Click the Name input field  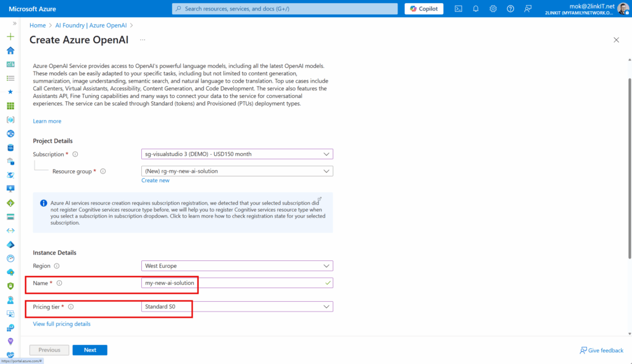coord(237,283)
